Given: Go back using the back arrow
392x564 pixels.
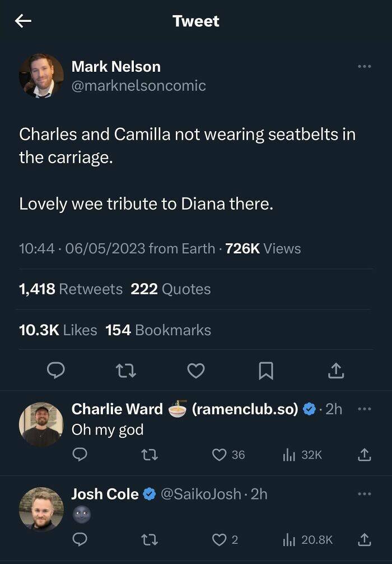Looking at the screenshot, I should point(23,21).
